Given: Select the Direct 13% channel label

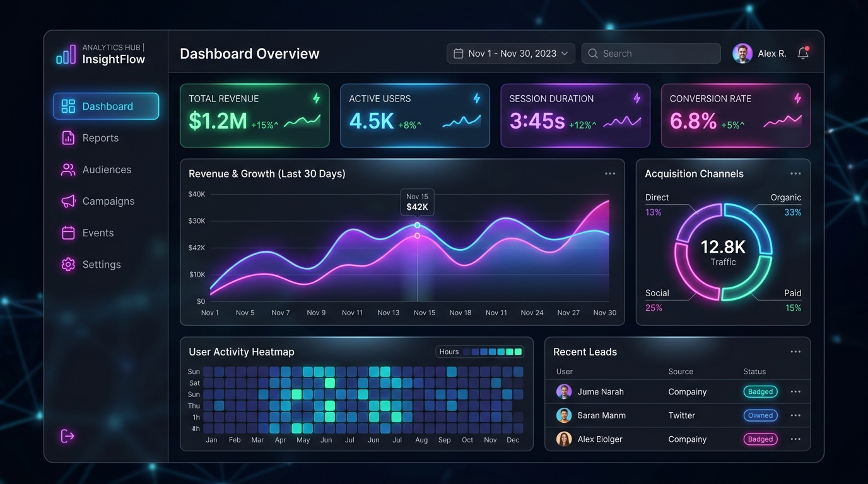Looking at the screenshot, I should (x=657, y=205).
